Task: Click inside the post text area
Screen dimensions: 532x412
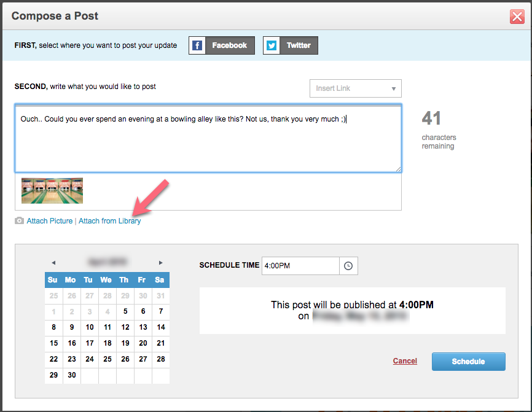Action: pos(208,138)
